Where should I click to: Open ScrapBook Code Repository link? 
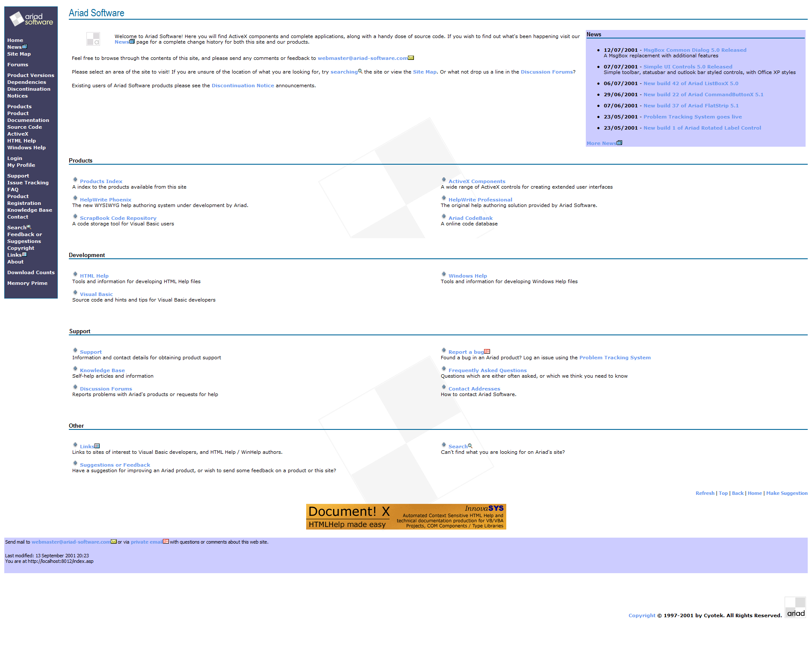118,218
